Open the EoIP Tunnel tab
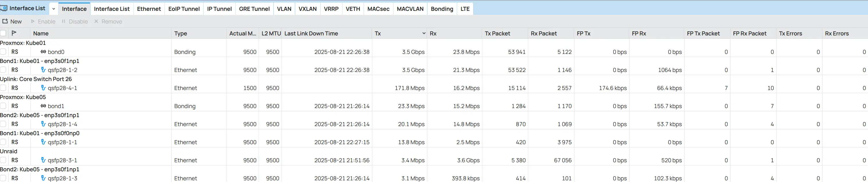 (x=184, y=9)
